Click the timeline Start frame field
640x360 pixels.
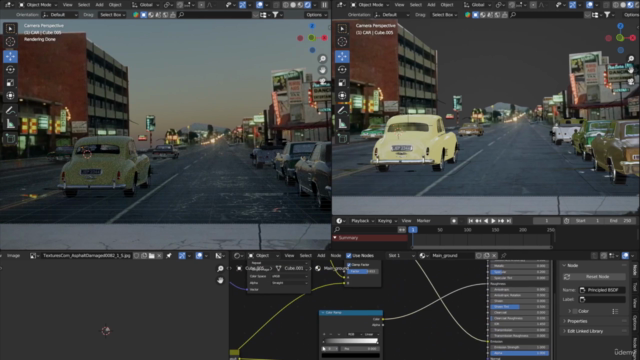click(x=587, y=221)
